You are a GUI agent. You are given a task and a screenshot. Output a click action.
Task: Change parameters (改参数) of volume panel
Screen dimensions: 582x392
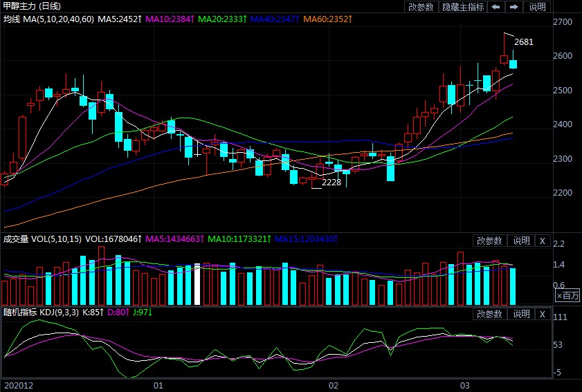(x=489, y=241)
